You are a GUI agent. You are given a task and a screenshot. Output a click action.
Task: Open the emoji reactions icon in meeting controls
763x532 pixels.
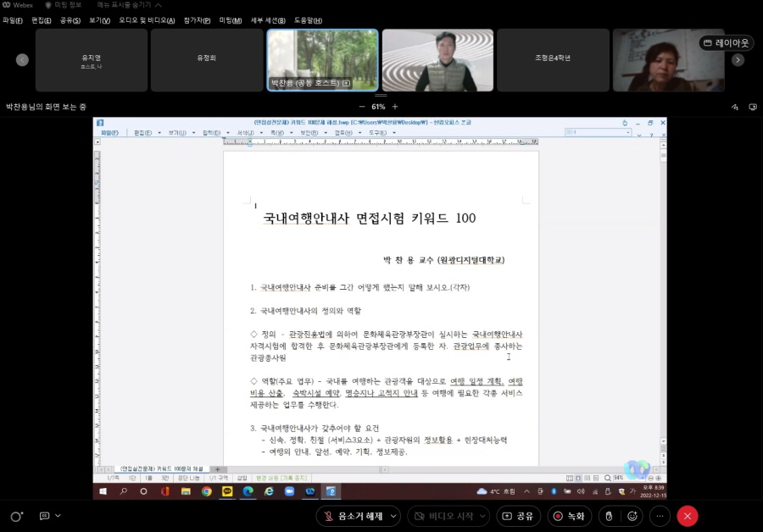(634, 516)
